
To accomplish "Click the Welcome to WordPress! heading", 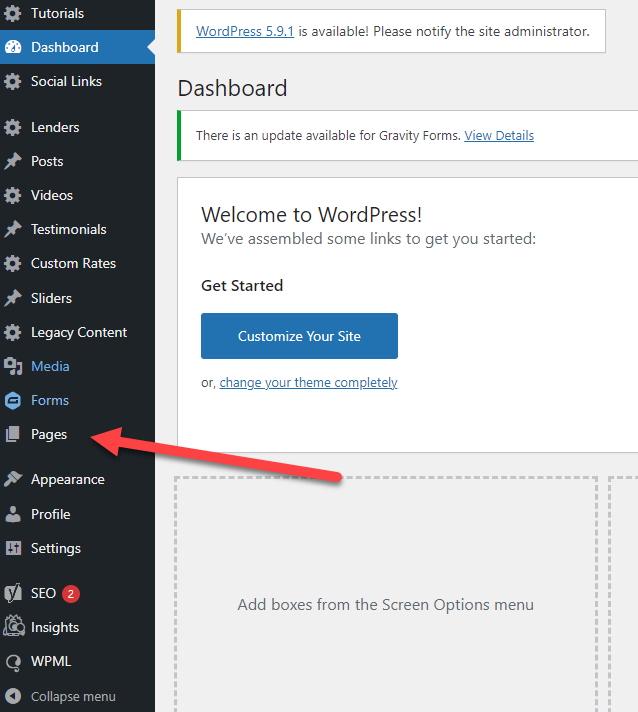I will point(312,215).
